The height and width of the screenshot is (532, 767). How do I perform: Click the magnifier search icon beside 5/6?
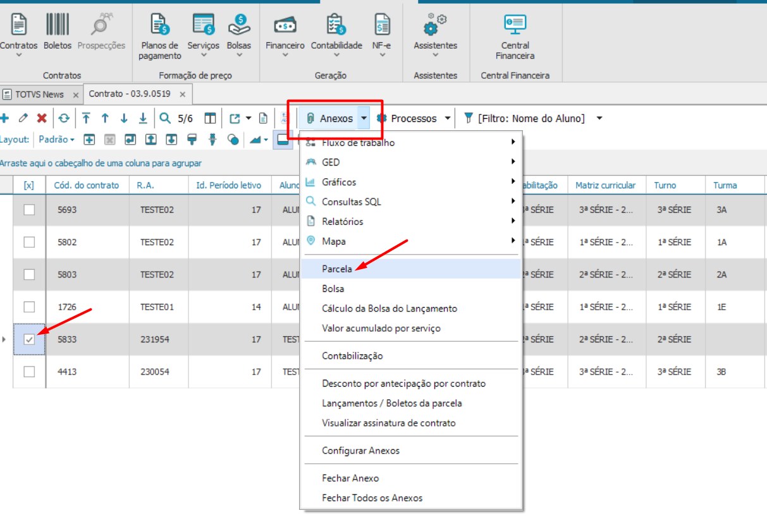(165, 118)
